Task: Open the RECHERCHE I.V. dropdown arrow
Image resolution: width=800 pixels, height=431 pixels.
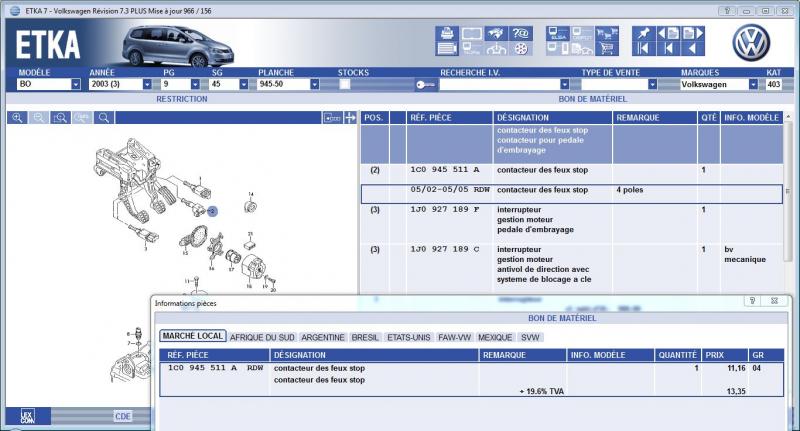Action: (564, 84)
